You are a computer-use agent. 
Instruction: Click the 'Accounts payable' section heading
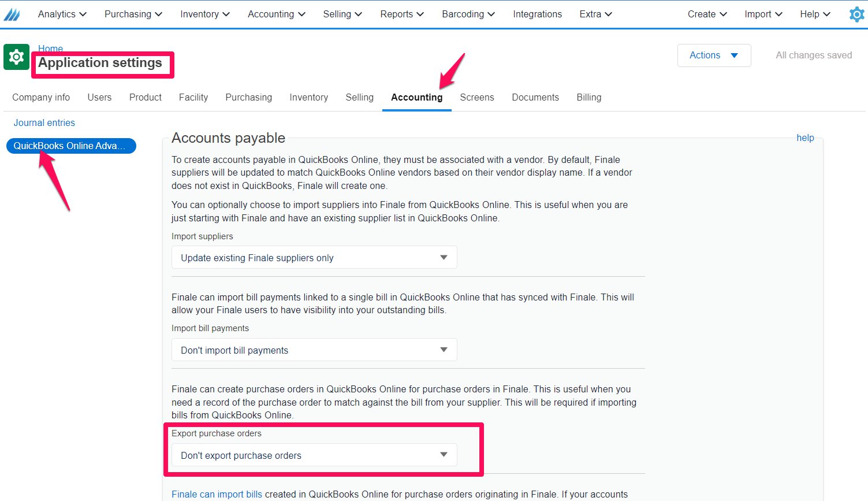(x=228, y=138)
